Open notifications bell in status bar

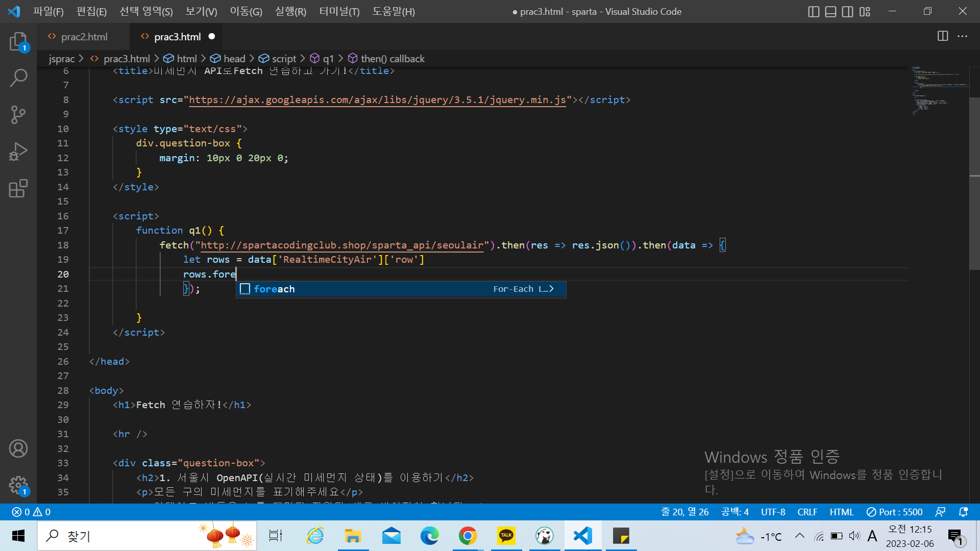pos(963,512)
